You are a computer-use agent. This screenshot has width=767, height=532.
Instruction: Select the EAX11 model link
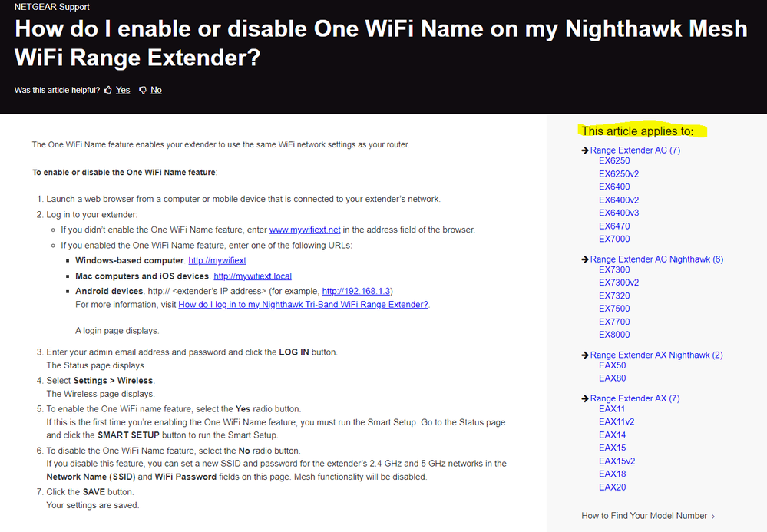click(x=612, y=409)
